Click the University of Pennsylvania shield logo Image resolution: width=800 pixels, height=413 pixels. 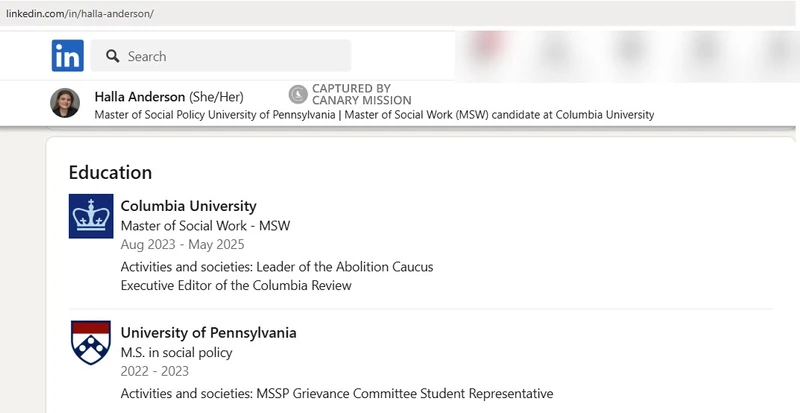[91, 342]
